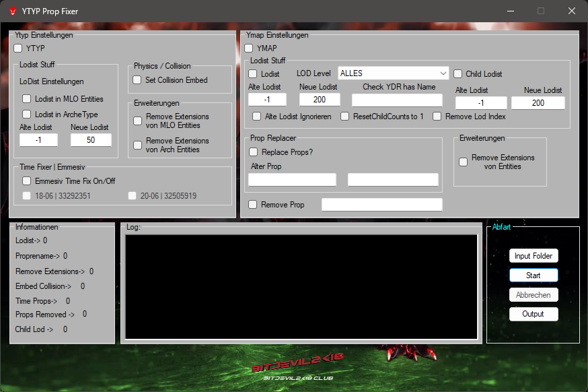Turn on Emmesiv Time Fix On/Off

[x=27, y=181]
